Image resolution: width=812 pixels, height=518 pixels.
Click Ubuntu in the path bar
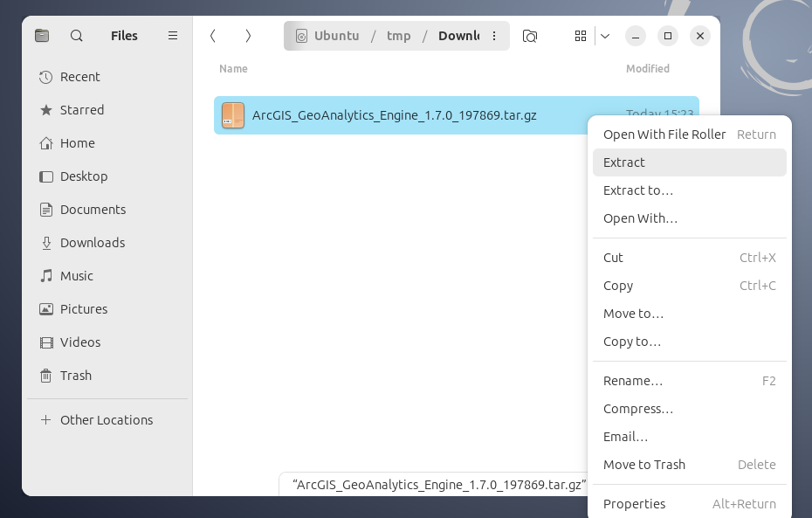[337, 36]
